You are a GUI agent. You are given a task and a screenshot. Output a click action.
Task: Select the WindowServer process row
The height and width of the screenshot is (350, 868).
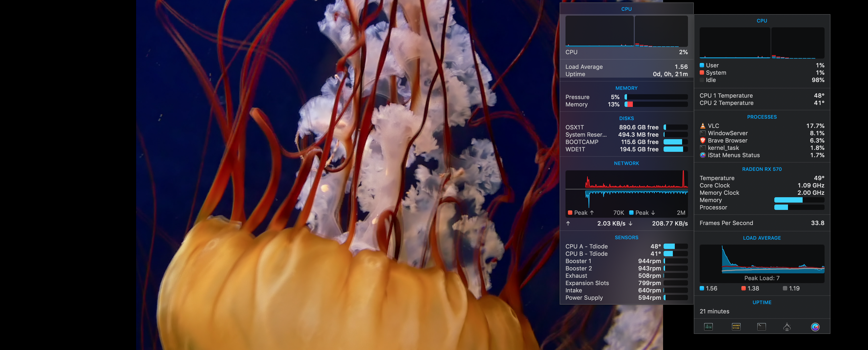pyautogui.click(x=762, y=133)
